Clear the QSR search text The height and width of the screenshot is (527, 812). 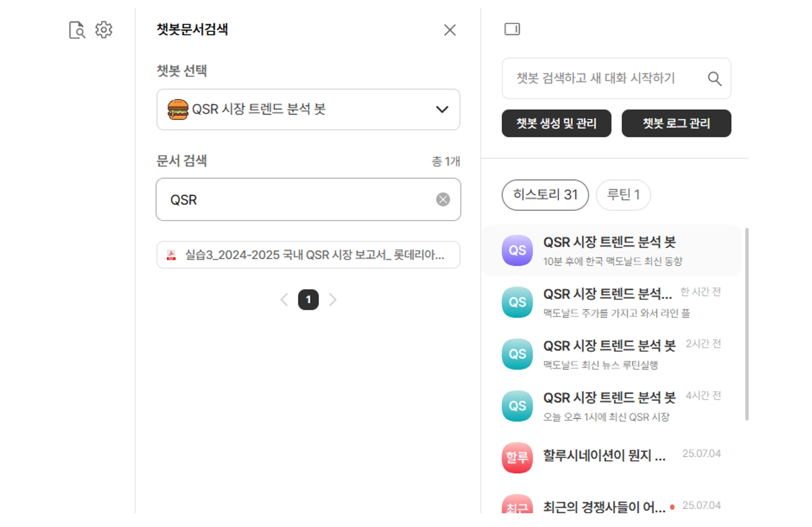point(443,199)
